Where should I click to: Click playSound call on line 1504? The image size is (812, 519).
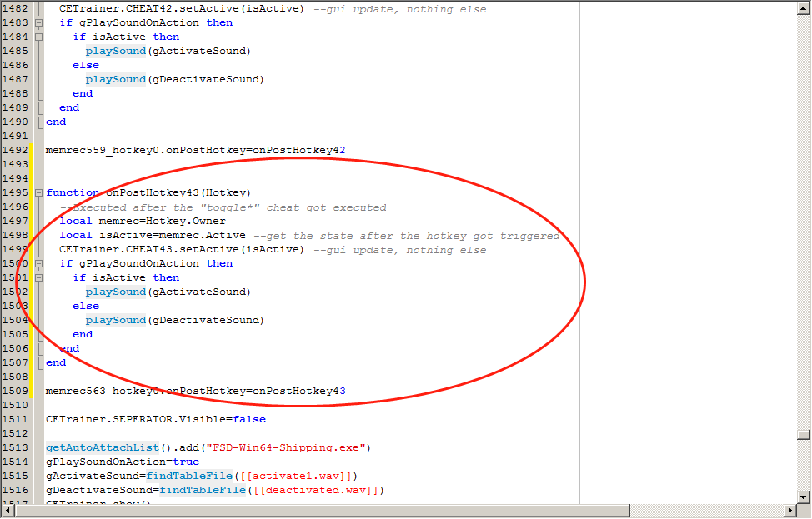[115, 320]
